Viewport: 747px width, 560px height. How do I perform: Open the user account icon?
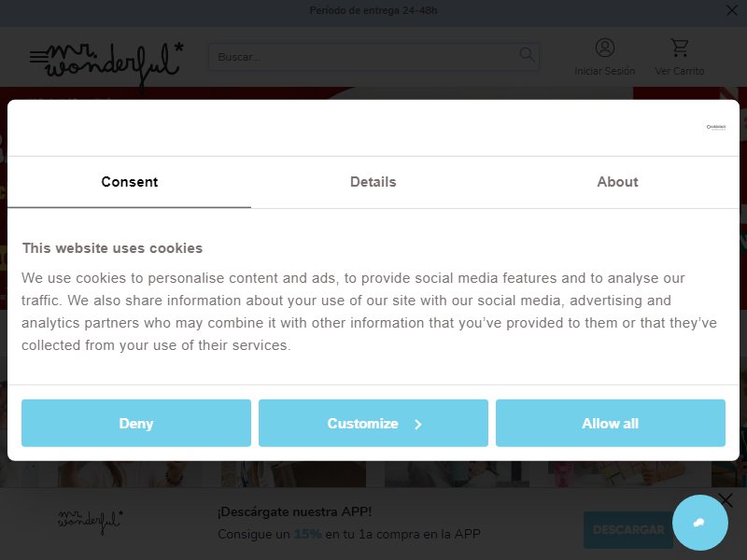click(x=604, y=48)
